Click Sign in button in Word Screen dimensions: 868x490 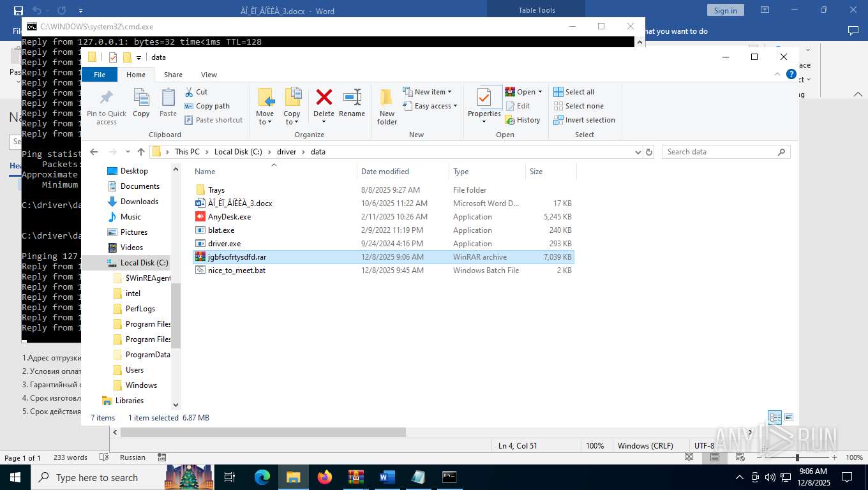(x=725, y=10)
